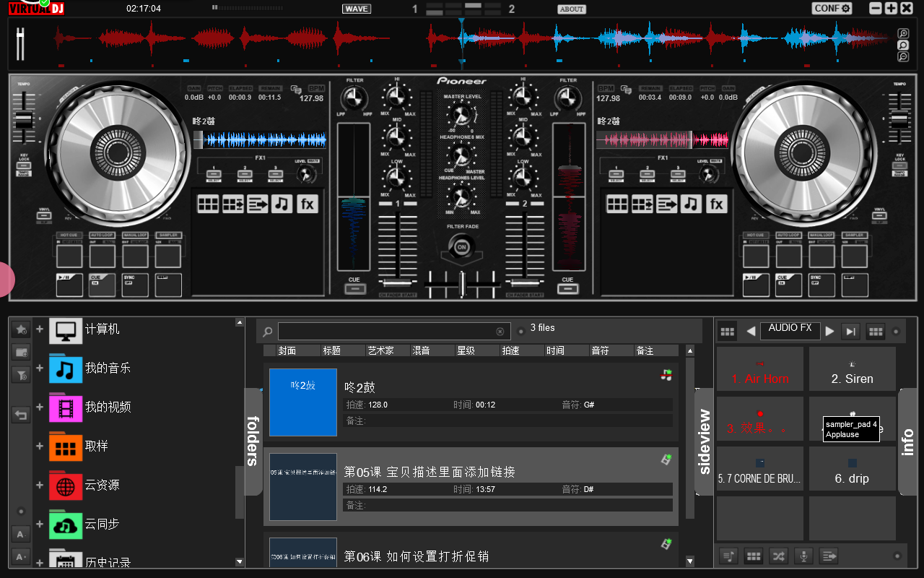Viewport: 924px width, 578px height.
Task: Show the music note panel on deck 2
Action: pyautogui.click(x=691, y=204)
